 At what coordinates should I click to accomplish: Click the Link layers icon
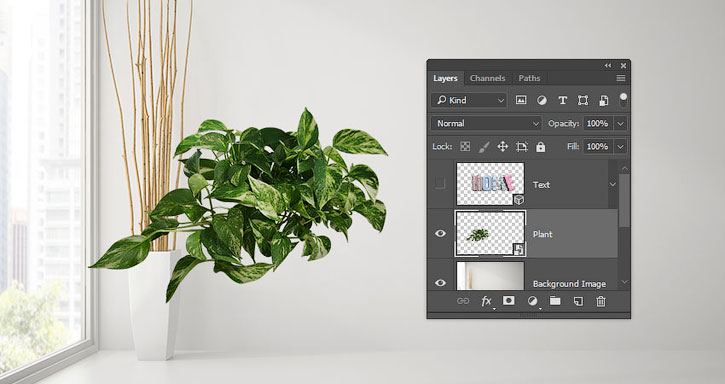point(463,301)
